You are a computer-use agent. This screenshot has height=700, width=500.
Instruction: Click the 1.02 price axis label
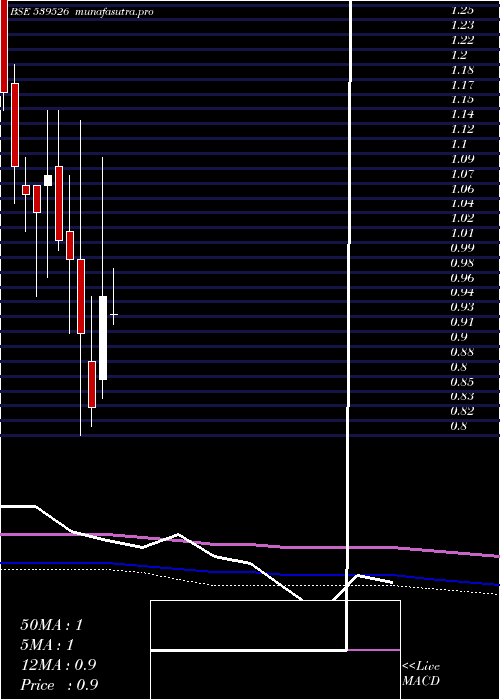click(462, 218)
